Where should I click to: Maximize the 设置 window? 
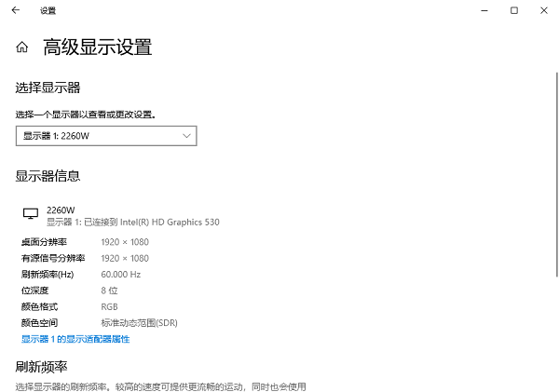(514, 10)
